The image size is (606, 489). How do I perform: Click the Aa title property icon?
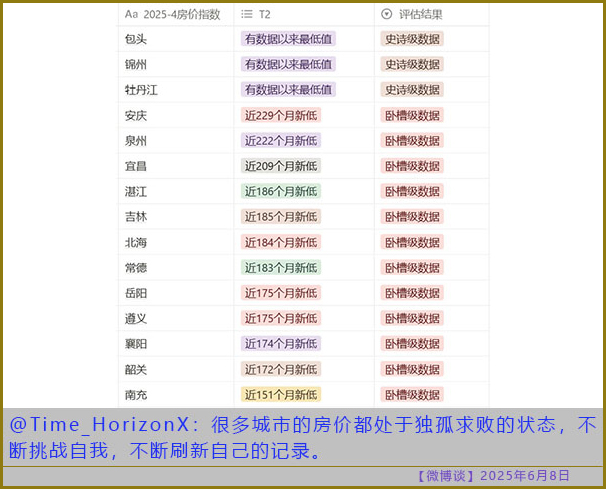[x=131, y=14]
